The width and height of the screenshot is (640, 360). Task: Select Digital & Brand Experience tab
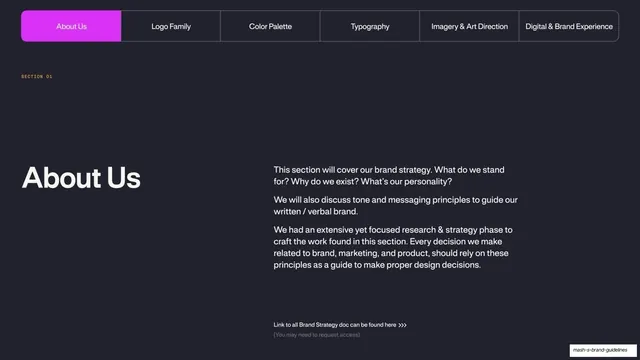(569, 26)
